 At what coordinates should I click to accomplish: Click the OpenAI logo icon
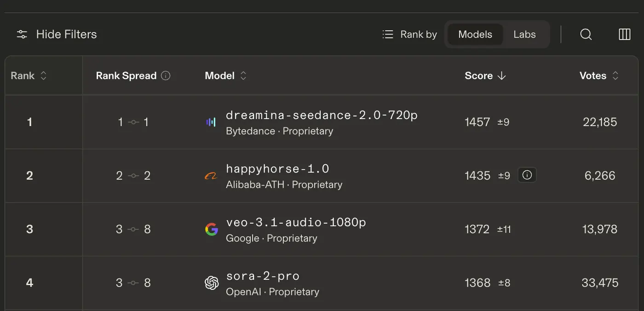click(x=211, y=283)
